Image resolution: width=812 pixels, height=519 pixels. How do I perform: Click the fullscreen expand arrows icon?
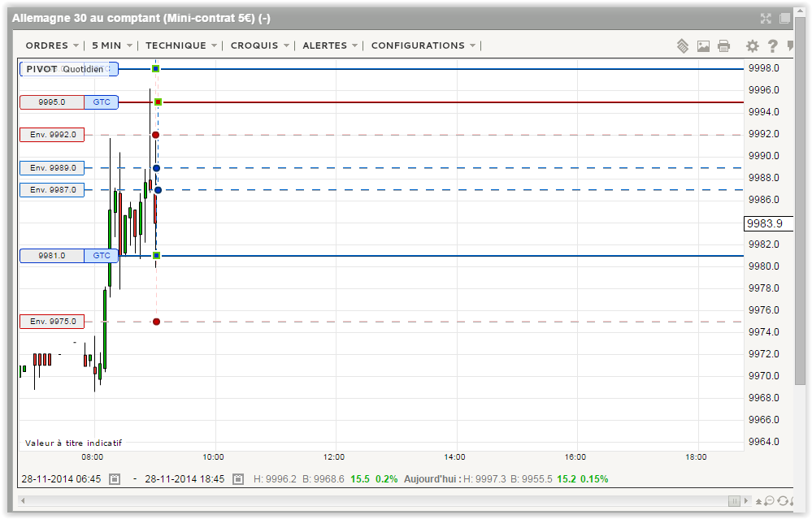pyautogui.click(x=766, y=19)
